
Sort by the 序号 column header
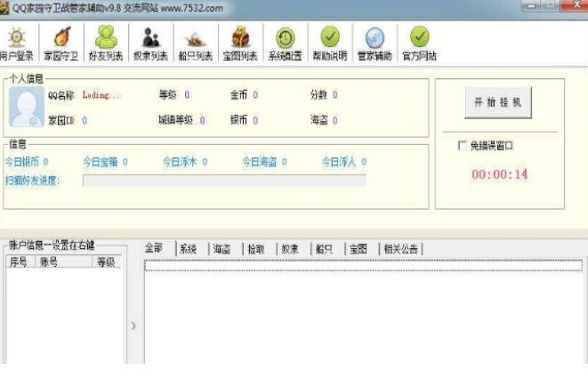point(20,261)
